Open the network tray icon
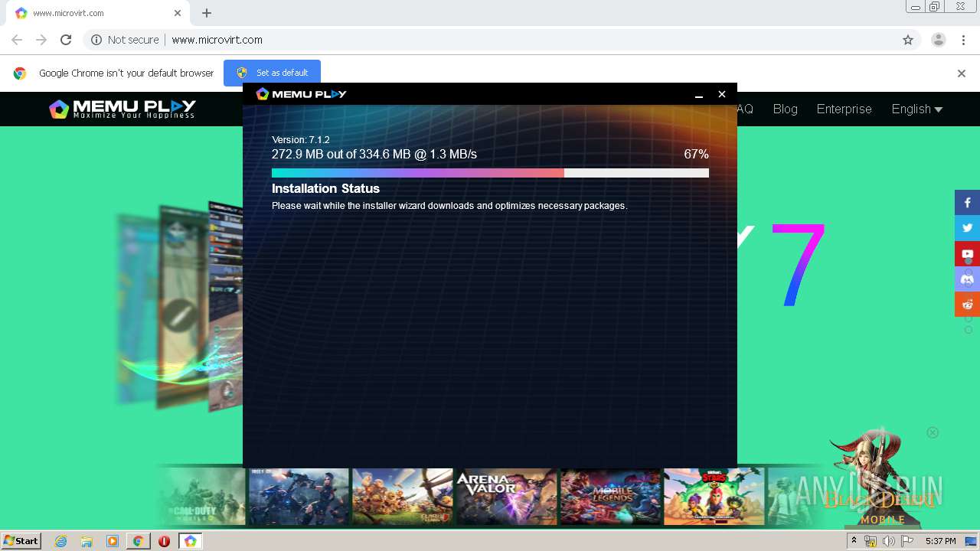The width and height of the screenshot is (980, 551). (x=870, y=541)
